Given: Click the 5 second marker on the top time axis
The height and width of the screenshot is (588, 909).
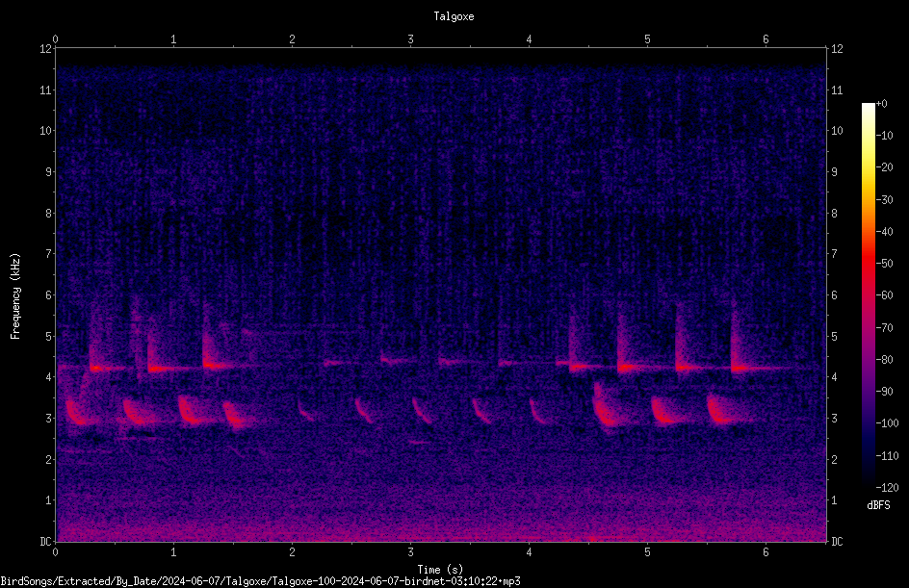Looking at the screenshot, I should point(647,39).
